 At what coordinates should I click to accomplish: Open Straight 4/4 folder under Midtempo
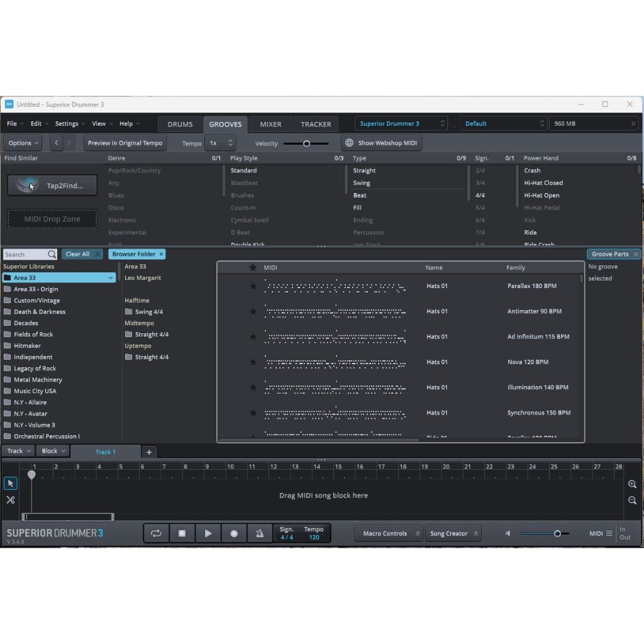[147, 335]
